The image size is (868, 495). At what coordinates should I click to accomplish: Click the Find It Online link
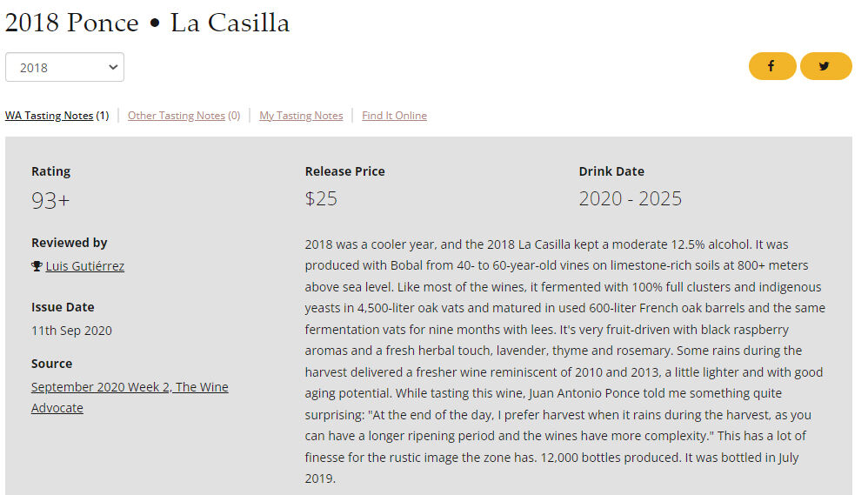pyautogui.click(x=394, y=116)
